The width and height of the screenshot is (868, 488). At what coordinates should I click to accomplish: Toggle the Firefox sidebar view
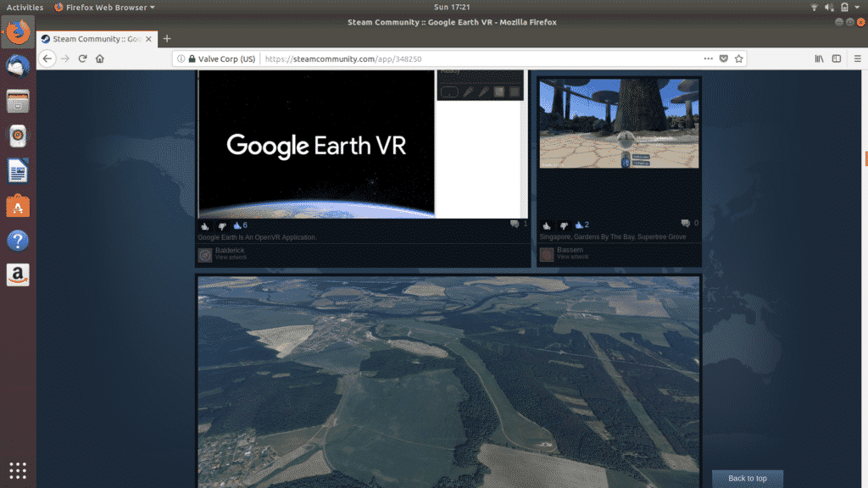[837, 58]
